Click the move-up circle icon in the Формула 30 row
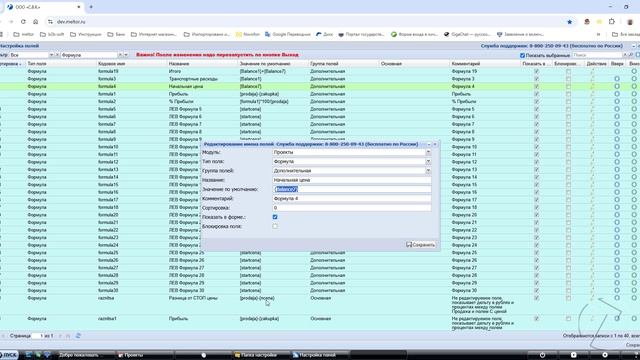This screenshot has width=640, height=360. tap(617, 291)
